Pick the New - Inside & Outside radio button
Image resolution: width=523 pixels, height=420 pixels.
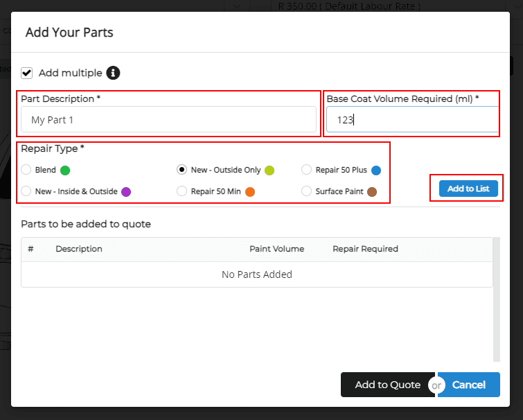(x=26, y=191)
